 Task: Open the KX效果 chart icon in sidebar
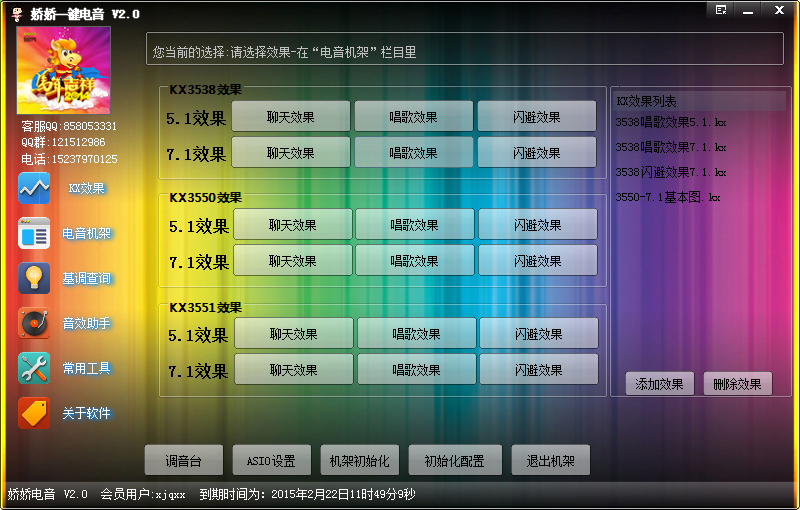pos(34,188)
